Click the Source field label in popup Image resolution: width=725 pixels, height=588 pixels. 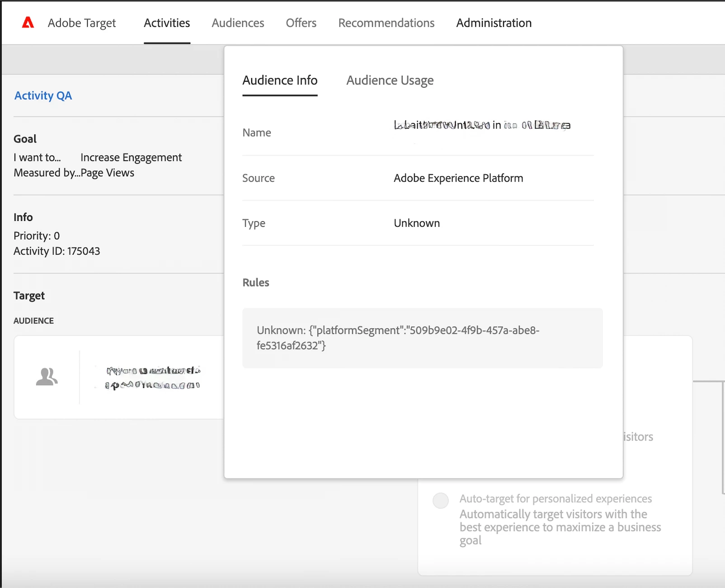259,178
